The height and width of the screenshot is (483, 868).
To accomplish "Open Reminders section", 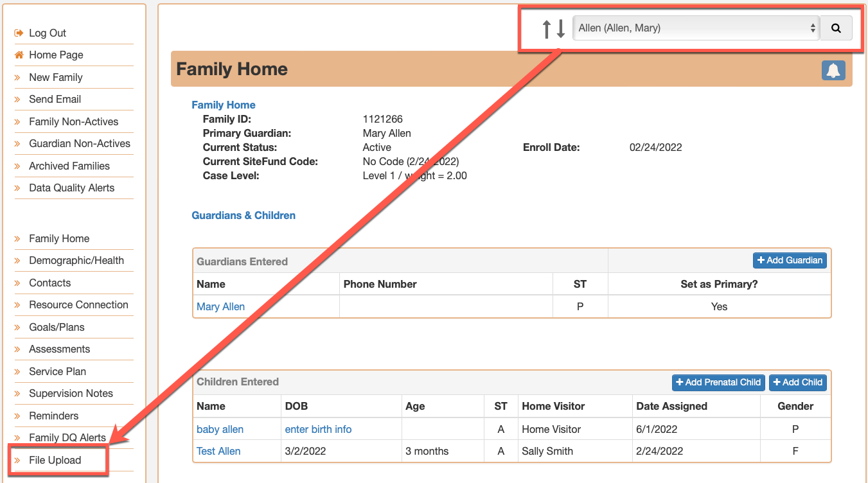I will click(x=53, y=416).
